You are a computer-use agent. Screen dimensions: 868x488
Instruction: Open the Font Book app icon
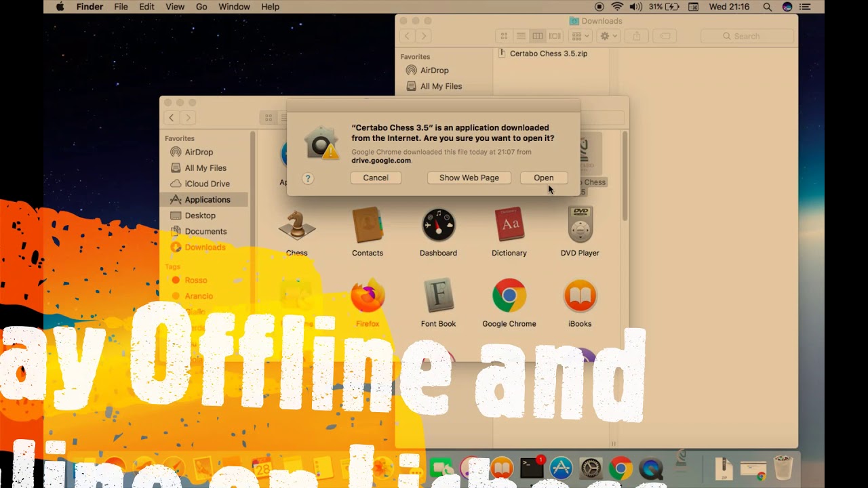click(x=438, y=296)
